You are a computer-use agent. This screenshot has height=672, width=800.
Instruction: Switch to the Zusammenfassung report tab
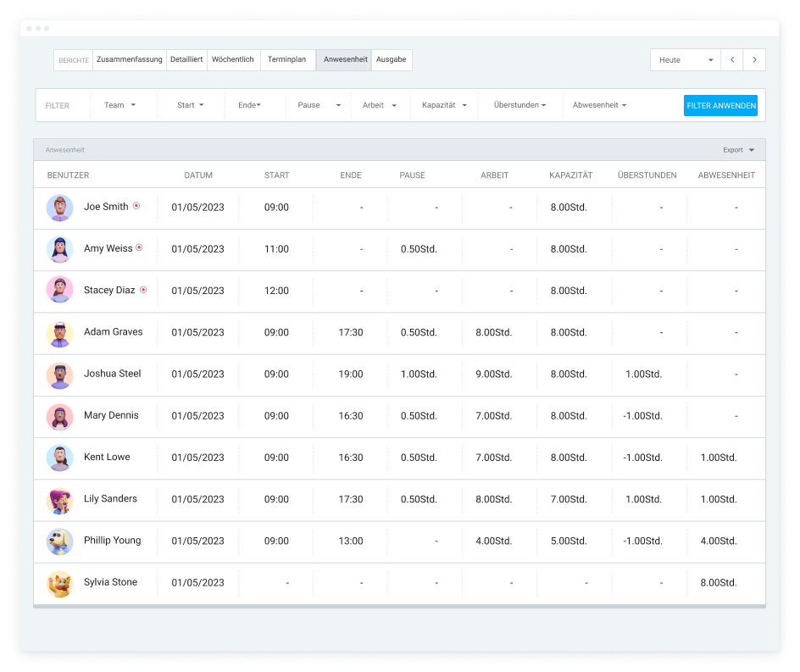pyautogui.click(x=129, y=60)
